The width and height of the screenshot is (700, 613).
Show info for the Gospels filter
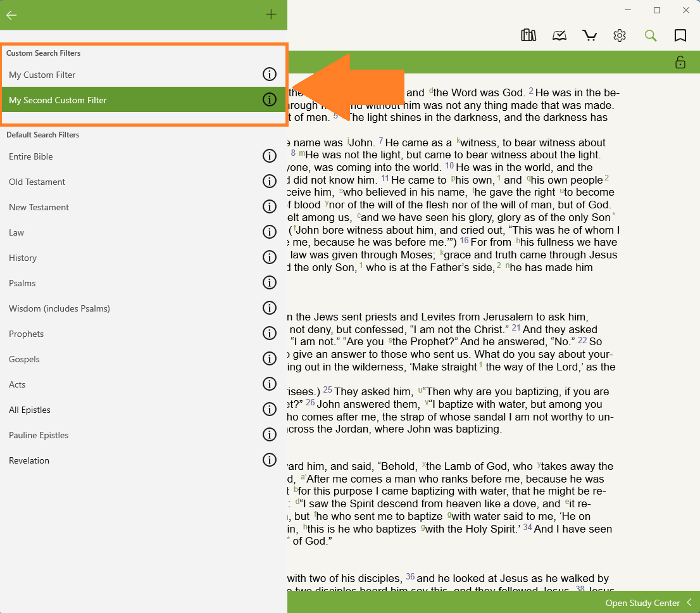(x=270, y=359)
